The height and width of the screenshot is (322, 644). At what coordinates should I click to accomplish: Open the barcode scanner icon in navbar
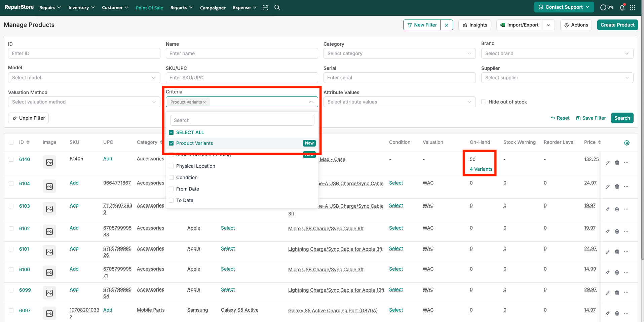265,7
